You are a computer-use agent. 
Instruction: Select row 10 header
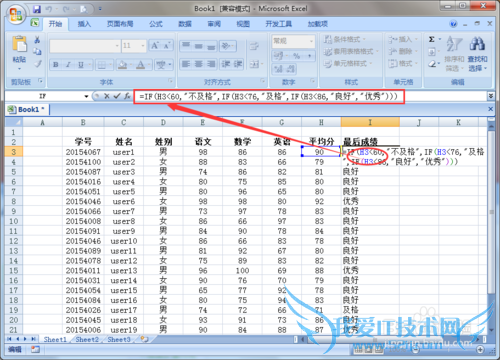tap(13, 221)
